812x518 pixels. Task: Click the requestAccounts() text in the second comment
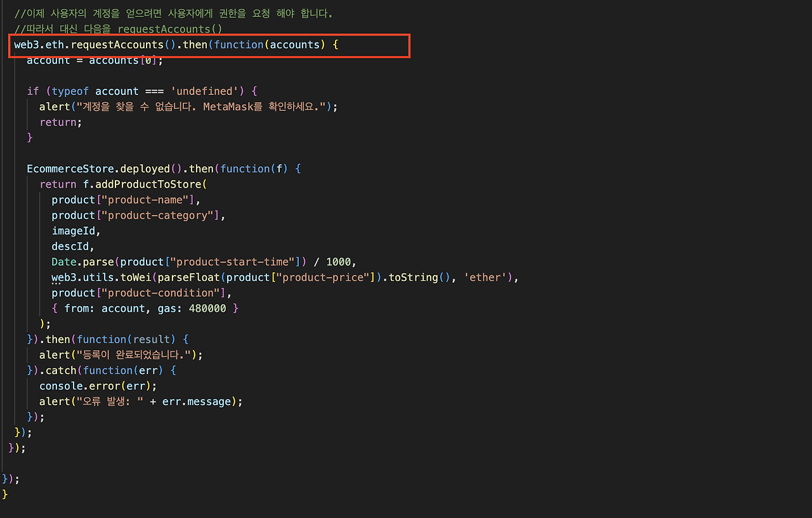[x=169, y=29]
